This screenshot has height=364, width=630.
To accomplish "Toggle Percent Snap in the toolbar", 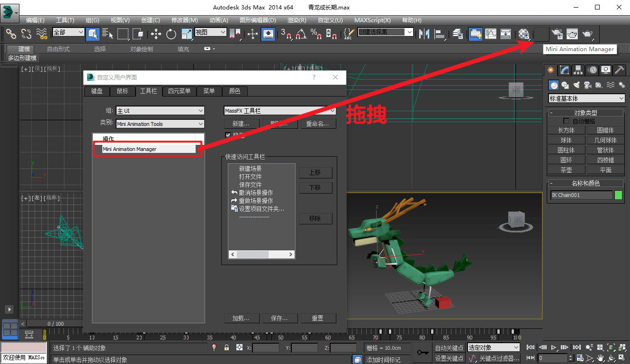I will pyautogui.click(x=316, y=34).
